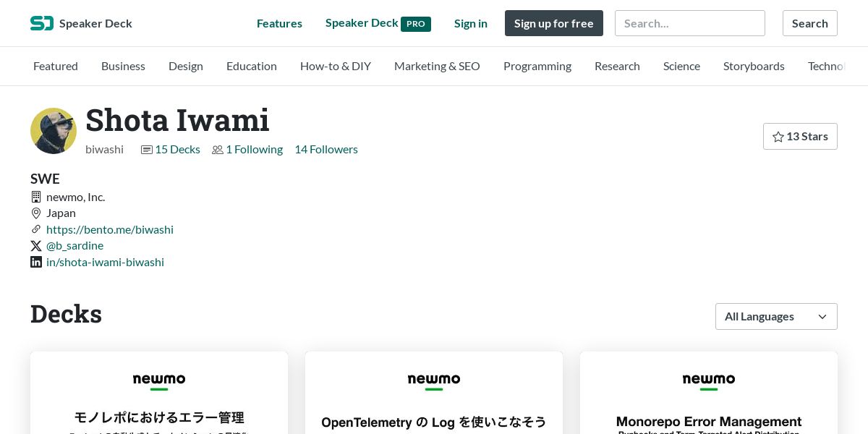
Task: Click the Decks section heading
Action: (66, 314)
